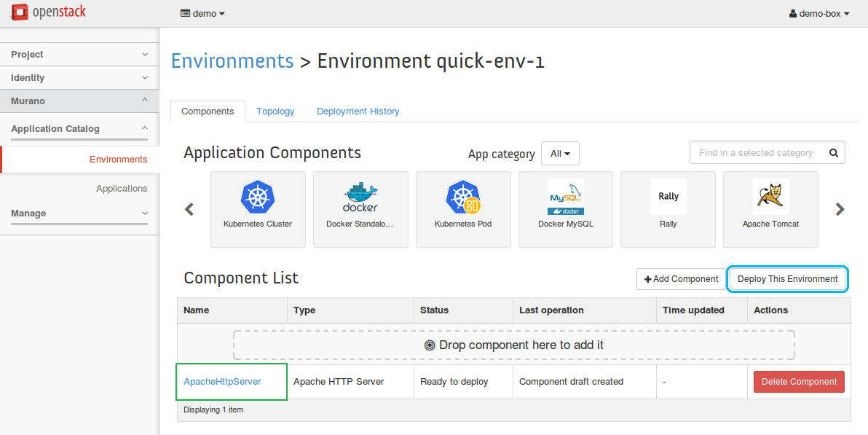Click the OpenStack logo
This screenshot has height=435, width=868.
coord(50,13)
